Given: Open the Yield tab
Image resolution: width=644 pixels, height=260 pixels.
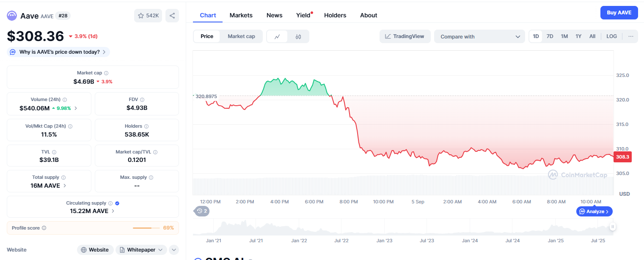Looking at the screenshot, I should [303, 15].
